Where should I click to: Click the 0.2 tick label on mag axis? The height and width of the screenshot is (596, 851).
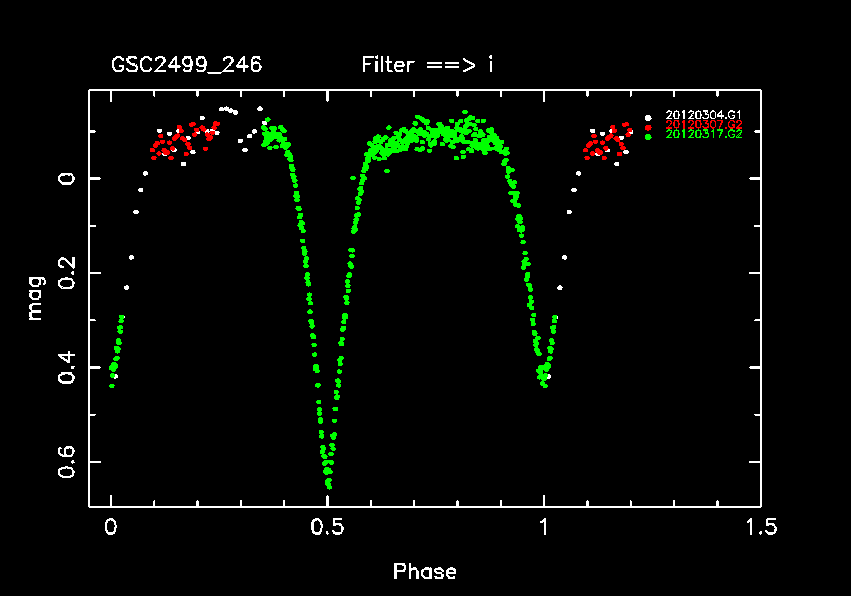pyautogui.click(x=65, y=272)
